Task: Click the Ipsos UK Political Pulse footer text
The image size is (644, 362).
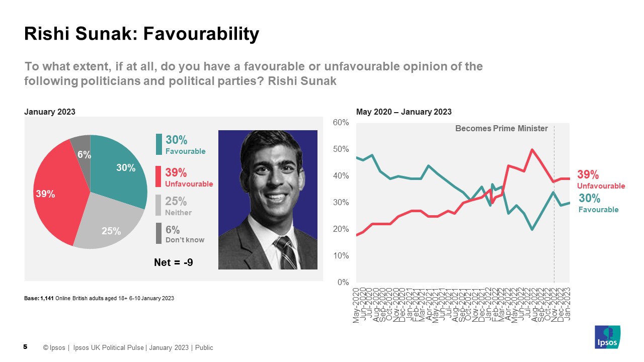Action: coord(108,347)
